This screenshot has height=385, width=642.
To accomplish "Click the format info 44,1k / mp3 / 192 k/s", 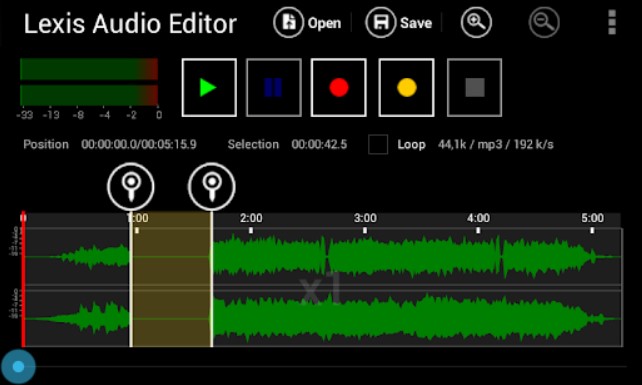I will click(x=496, y=145).
